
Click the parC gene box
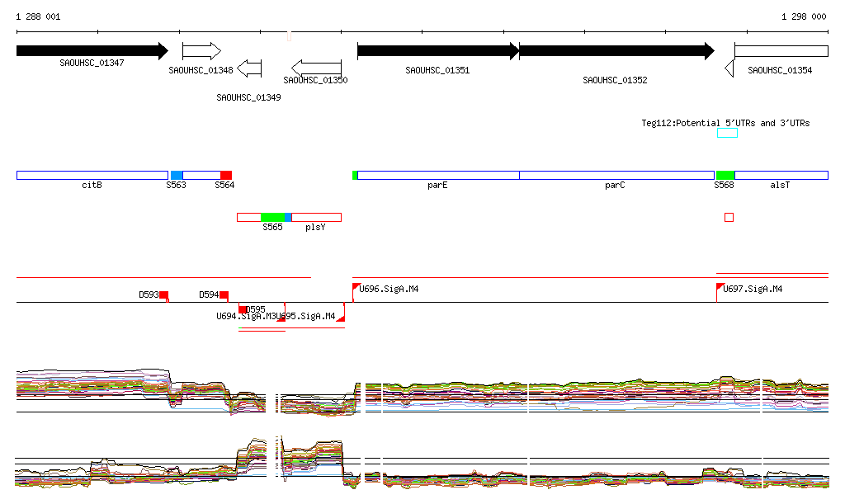tap(617, 176)
